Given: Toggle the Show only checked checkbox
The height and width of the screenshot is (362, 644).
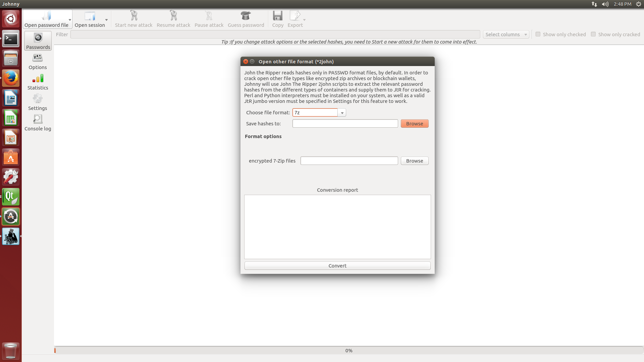Looking at the screenshot, I should tap(537, 34).
